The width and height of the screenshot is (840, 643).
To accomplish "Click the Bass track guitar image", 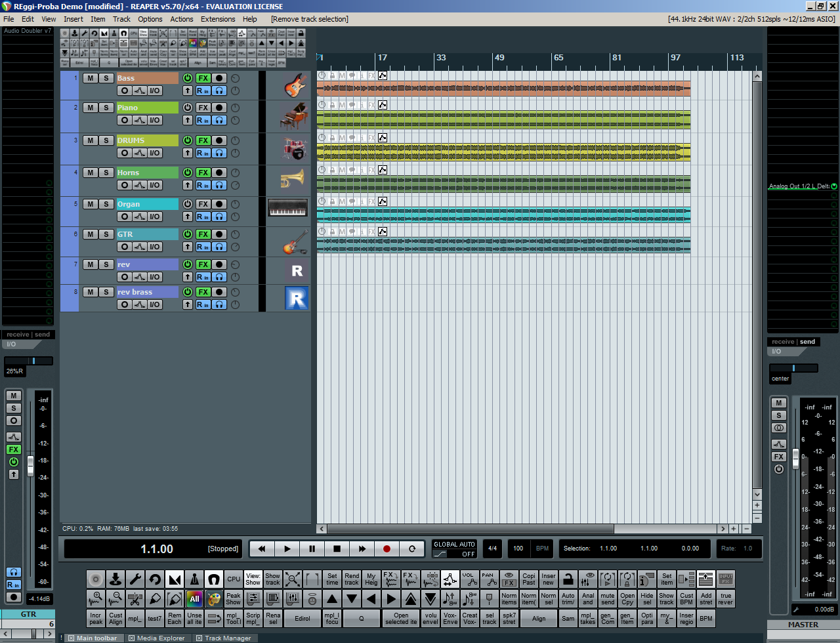I will point(295,85).
